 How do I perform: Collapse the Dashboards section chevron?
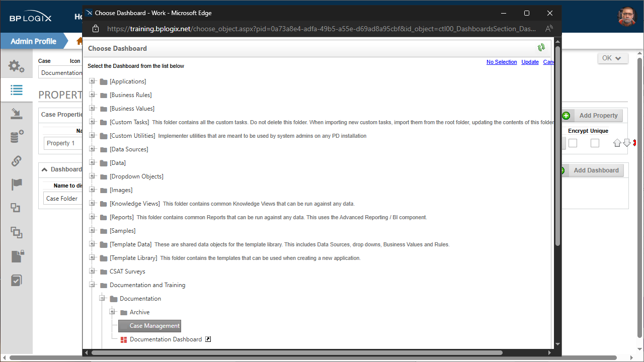(45, 169)
